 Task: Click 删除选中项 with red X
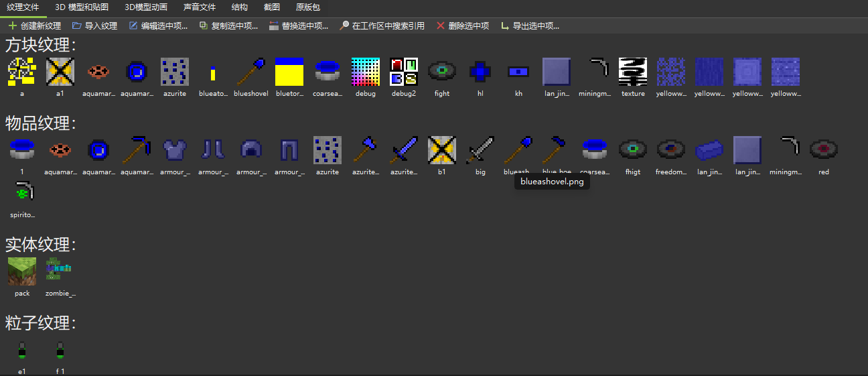(463, 26)
